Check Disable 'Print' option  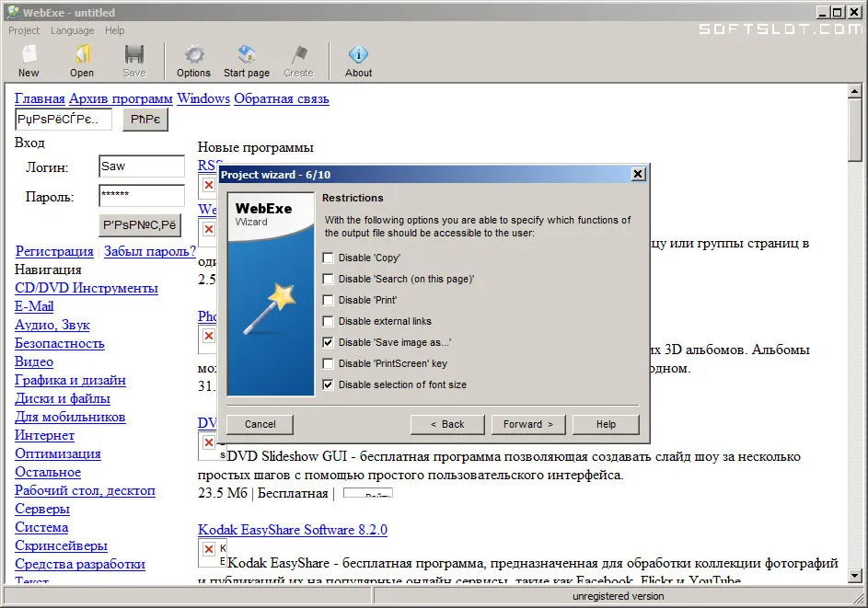tap(329, 300)
